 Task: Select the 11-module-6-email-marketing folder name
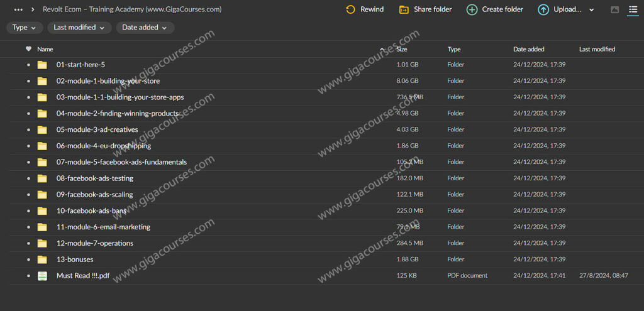103,227
